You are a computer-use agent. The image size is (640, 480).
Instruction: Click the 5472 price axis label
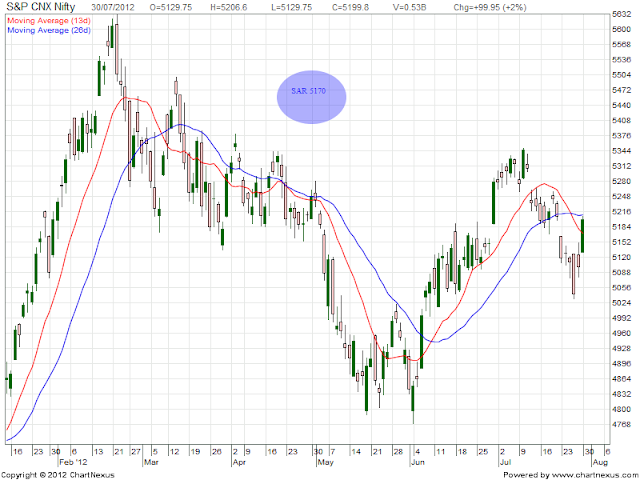pyautogui.click(x=622, y=90)
